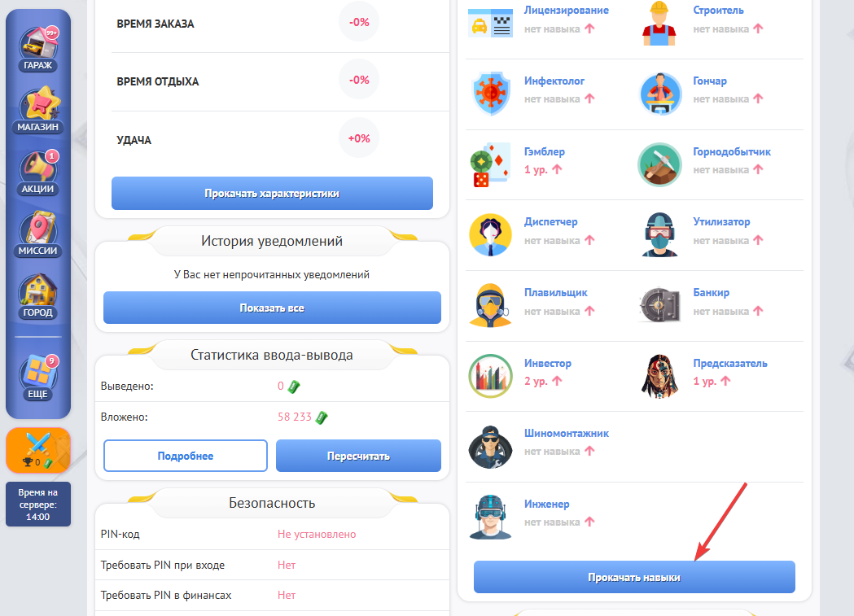Select the Инфектолог skill shield icon

(491, 94)
